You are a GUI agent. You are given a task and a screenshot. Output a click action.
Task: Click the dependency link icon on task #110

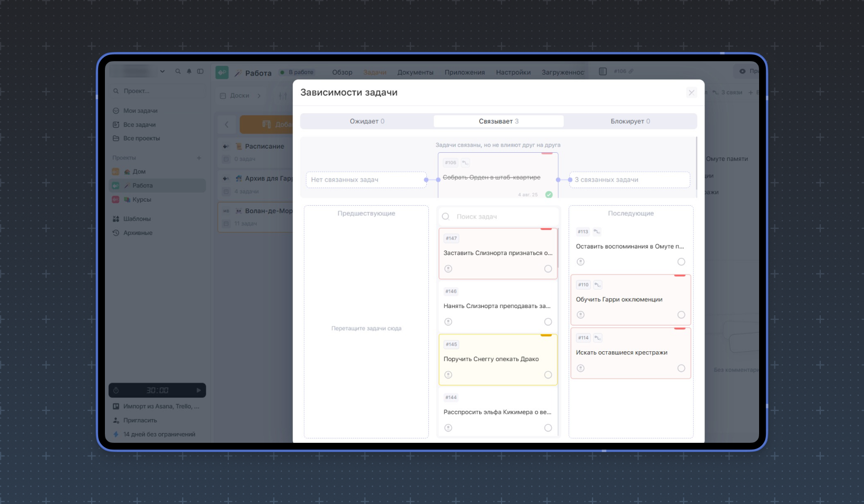tap(597, 285)
